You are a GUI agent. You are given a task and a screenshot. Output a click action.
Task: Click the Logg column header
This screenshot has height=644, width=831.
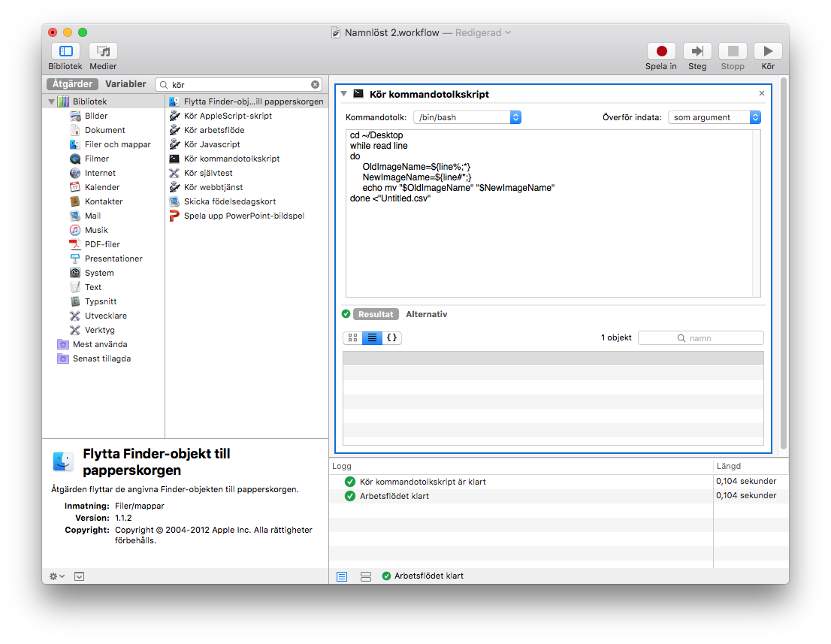pyautogui.click(x=521, y=466)
